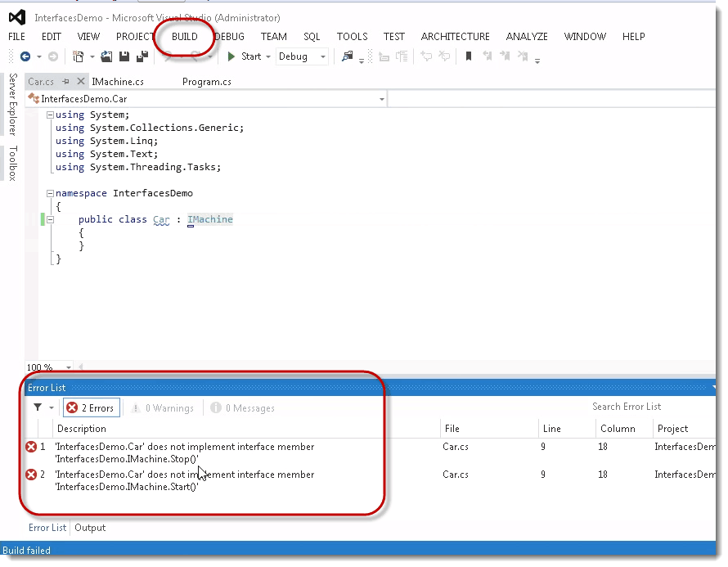Click the IMachine identifier in the code

pyautogui.click(x=210, y=219)
